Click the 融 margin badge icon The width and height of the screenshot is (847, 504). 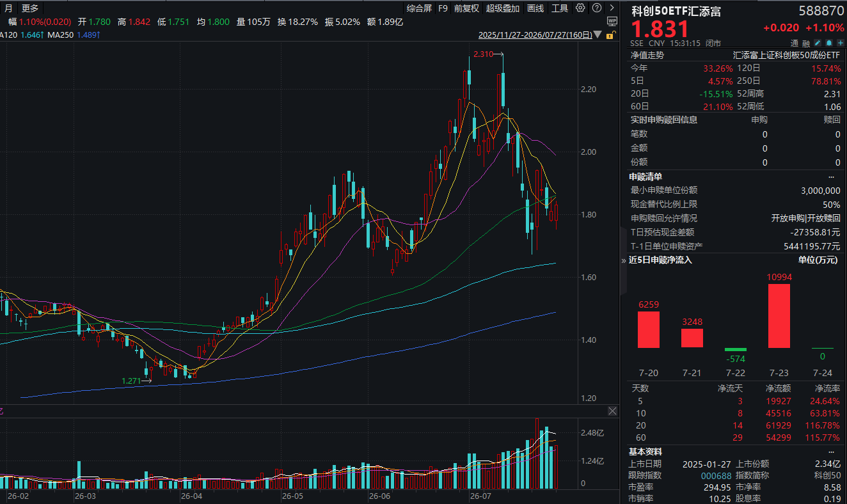coord(806,43)
